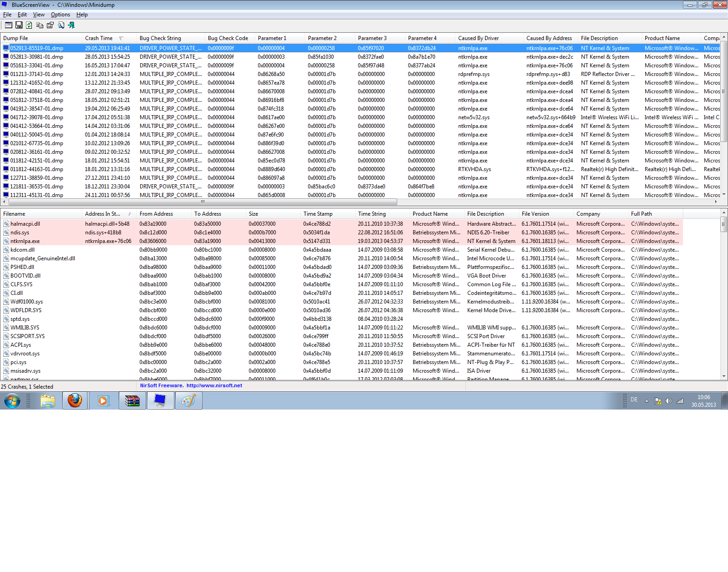
Task: Switch to Firefox in the taskbar
Action: coord(75,401)
